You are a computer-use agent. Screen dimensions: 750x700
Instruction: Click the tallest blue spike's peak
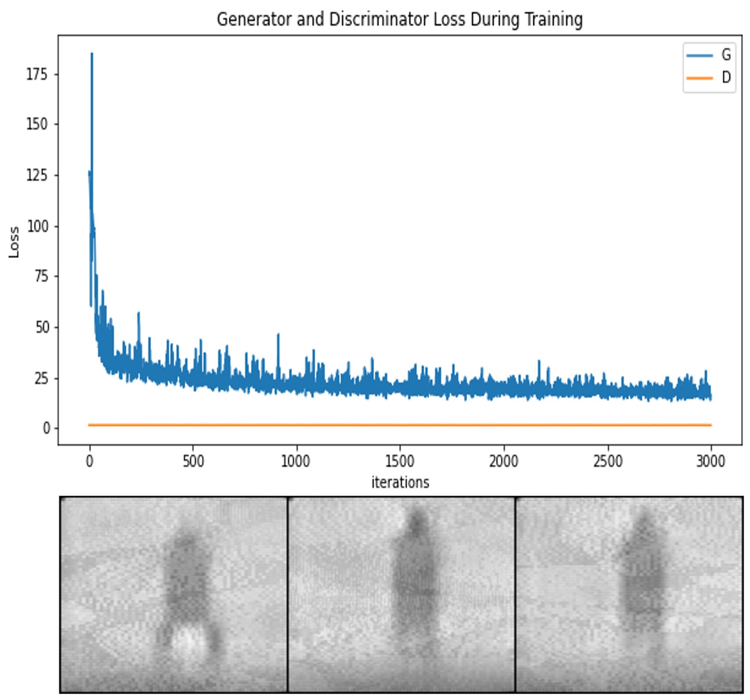(92, 54)
